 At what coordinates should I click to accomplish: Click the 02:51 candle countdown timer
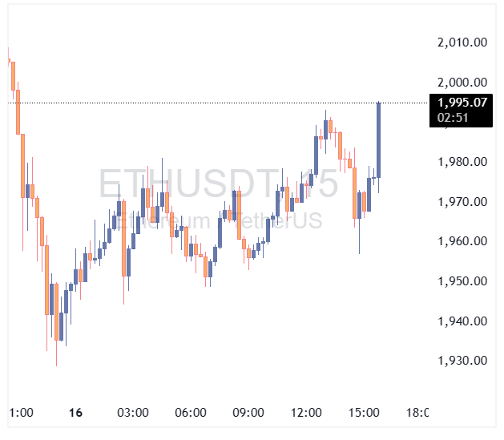pos(450,117)
